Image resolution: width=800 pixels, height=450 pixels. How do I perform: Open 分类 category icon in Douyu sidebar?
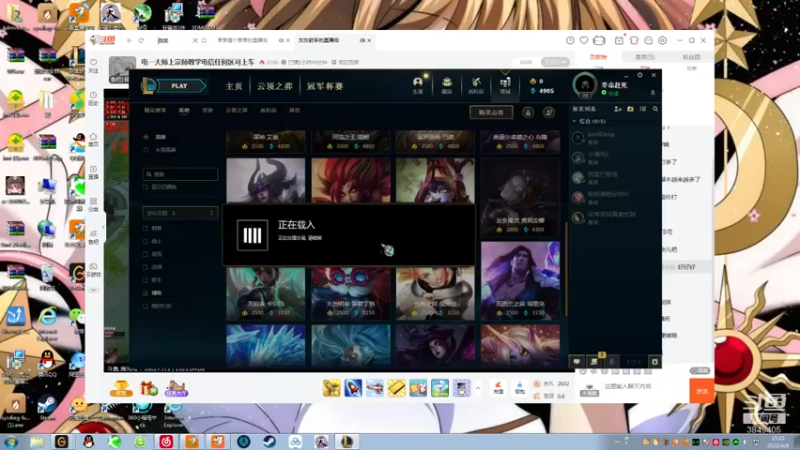93,205
